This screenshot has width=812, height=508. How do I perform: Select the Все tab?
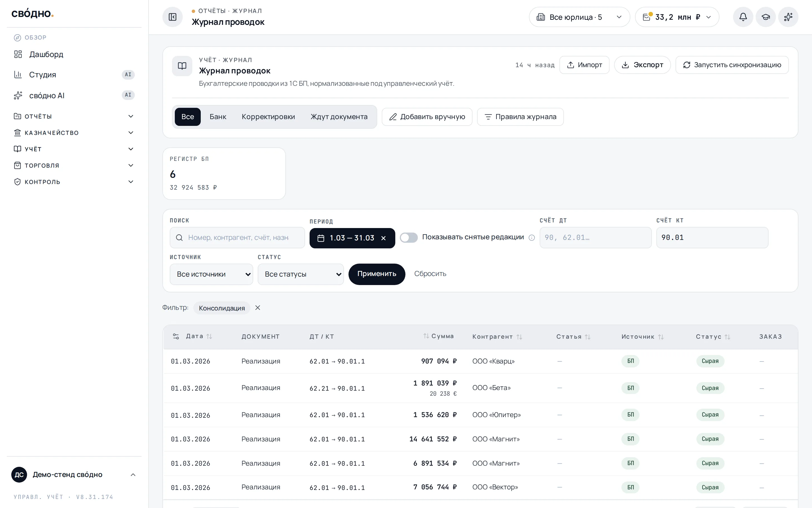pyautogui.click(x=187, y=117)
